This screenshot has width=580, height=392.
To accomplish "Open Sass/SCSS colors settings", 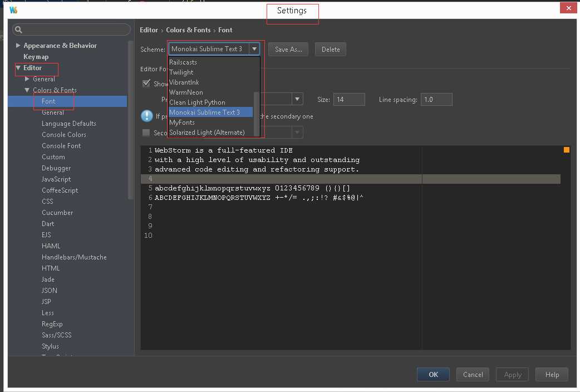I will [x=56, y=335].
